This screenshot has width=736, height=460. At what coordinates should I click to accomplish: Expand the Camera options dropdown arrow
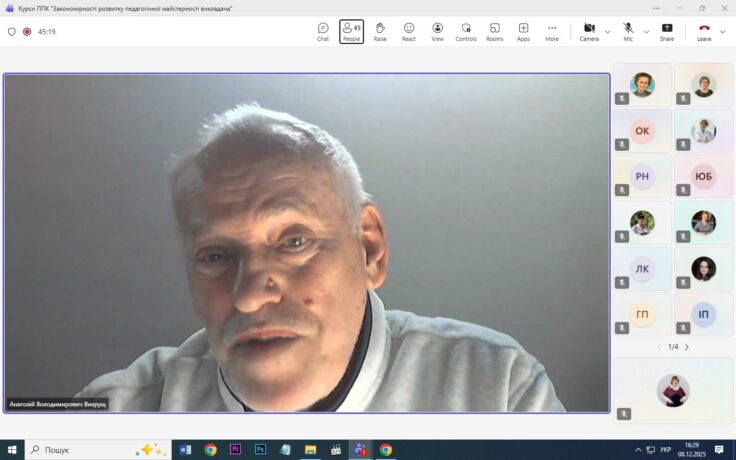608,31
